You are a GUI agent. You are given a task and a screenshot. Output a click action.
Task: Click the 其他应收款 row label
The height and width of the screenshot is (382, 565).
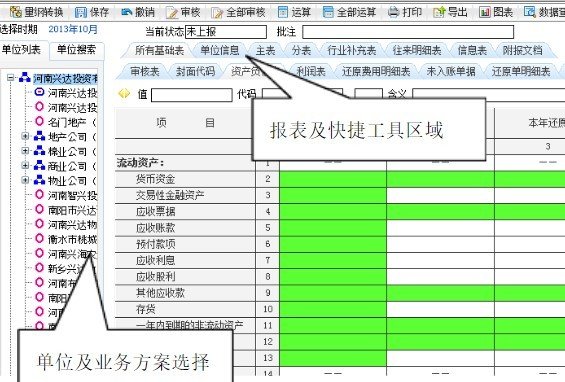coord(160,293)
